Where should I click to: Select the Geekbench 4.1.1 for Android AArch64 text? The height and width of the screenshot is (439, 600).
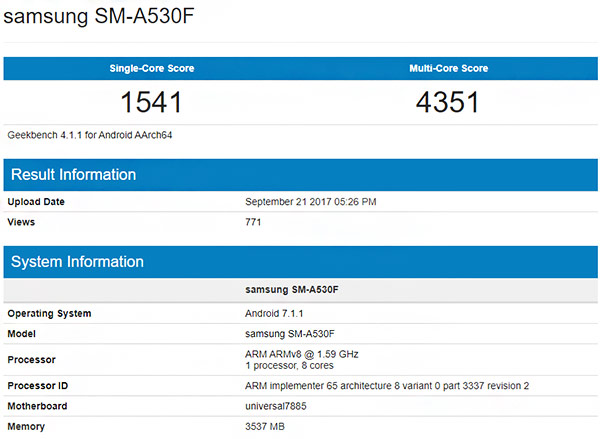click(90, 135)
